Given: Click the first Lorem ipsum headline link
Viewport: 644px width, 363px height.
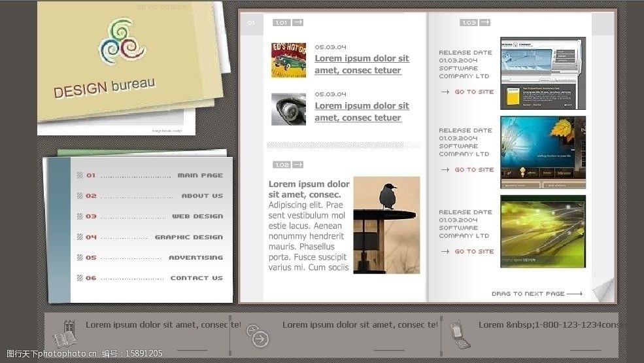Looking at the screenshot, I should click(362, 64).
